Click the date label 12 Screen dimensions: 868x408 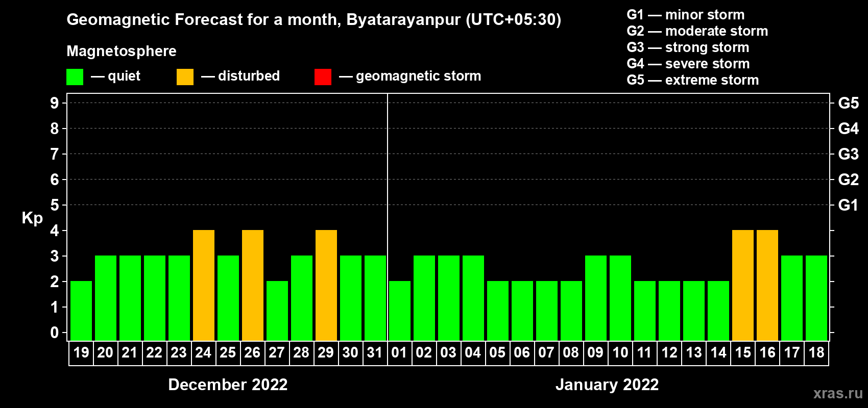(x=669, y=352)
